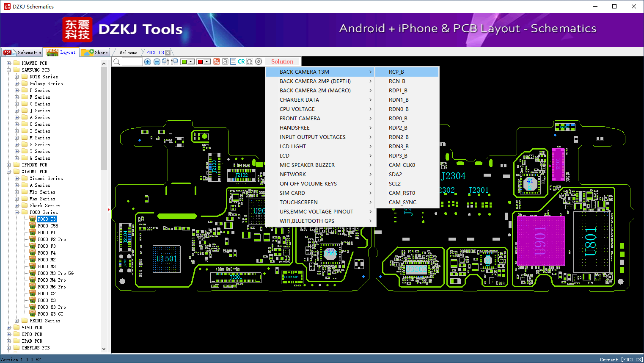The image size is (644, 363).
Task: Open the Welcome document tab
Action: coord(128,53)
